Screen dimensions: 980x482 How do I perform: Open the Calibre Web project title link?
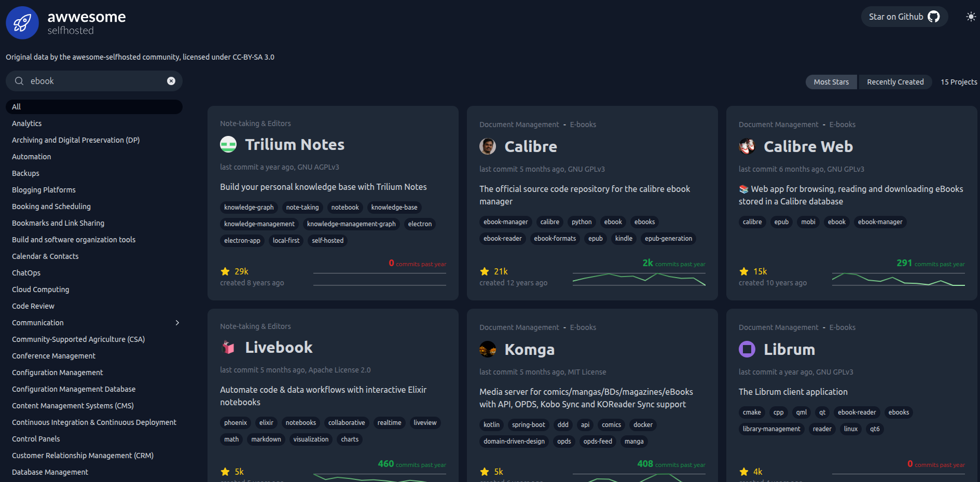[x=808, y=147]
